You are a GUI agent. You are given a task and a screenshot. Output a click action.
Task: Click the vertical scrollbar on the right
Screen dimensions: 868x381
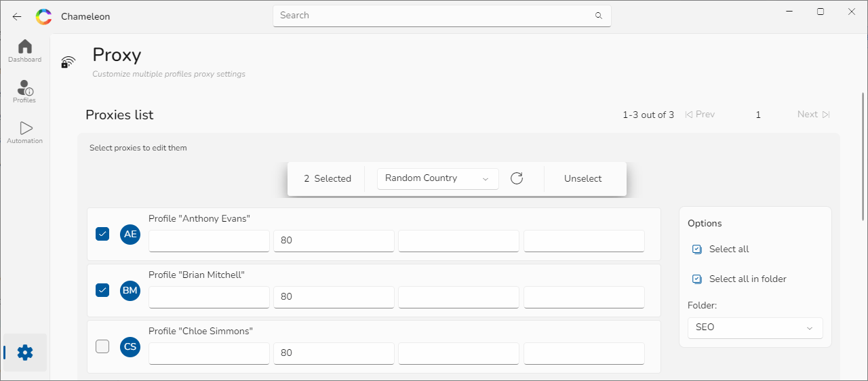click(863, 157)
